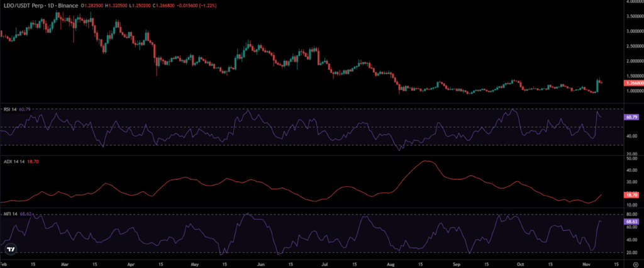Screen dimensions: 644x268
Task: Click the 60.00 label on the MFI scale
Action: click(631, 227)
